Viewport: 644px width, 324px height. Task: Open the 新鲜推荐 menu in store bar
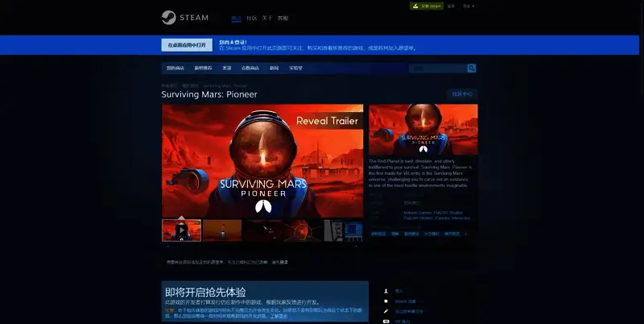(x=203, y=69)
